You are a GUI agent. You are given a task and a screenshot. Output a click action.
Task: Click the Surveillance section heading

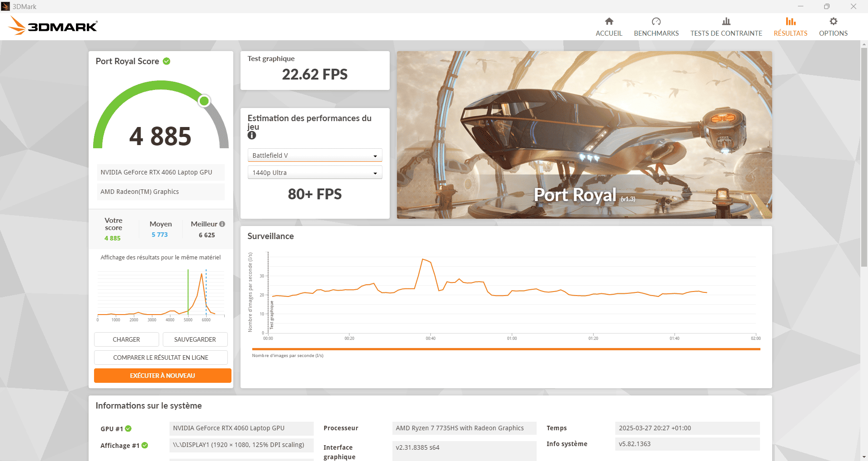[x=270, y=236]
